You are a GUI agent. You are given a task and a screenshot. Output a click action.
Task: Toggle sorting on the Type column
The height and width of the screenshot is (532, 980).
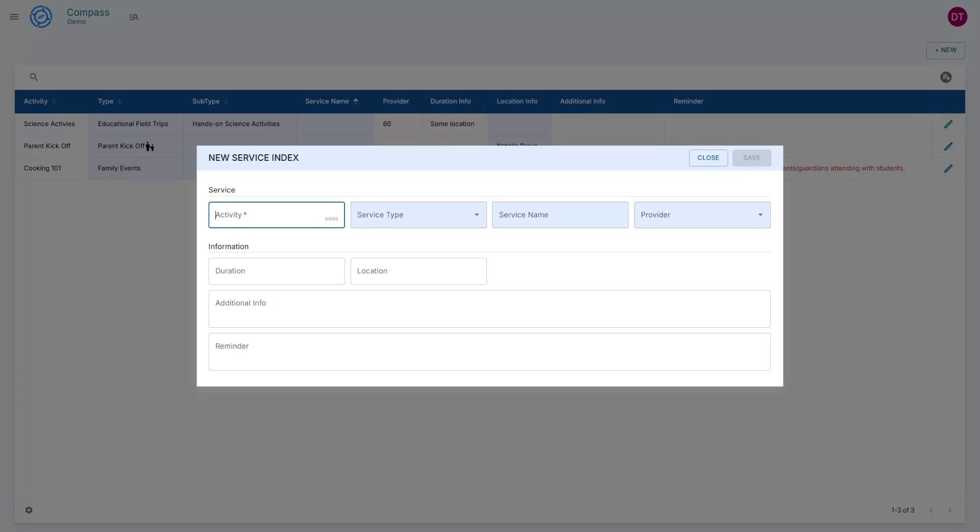(x=120, y=102)
